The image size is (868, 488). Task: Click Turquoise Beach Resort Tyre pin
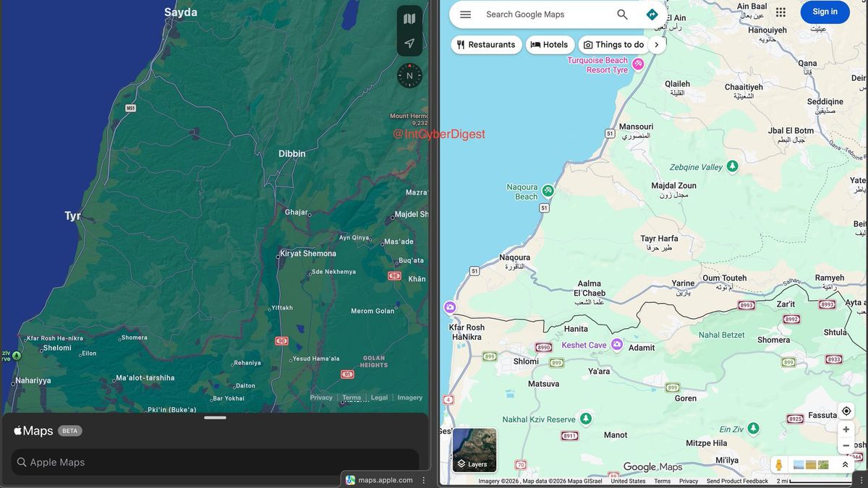coord(638,64)
